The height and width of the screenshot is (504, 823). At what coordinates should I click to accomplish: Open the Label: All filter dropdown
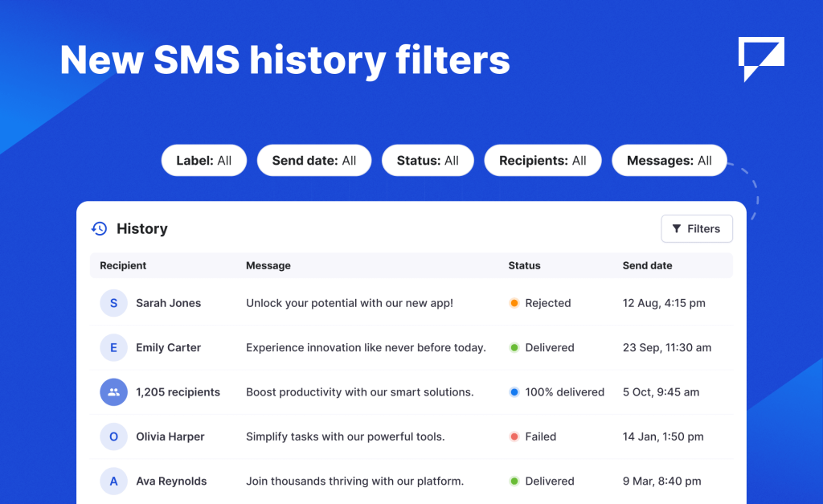pyautogui.click(x=203, y=161)
